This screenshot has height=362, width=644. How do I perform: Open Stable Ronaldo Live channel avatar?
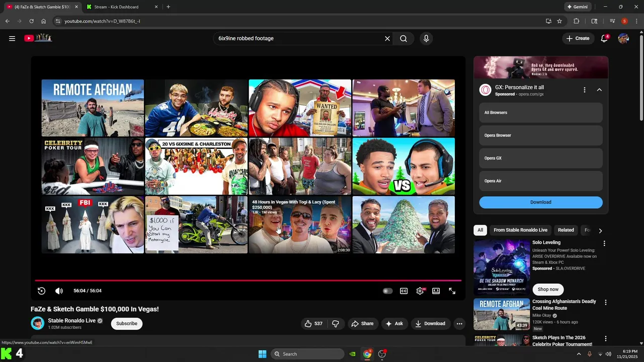coord(37,323)
